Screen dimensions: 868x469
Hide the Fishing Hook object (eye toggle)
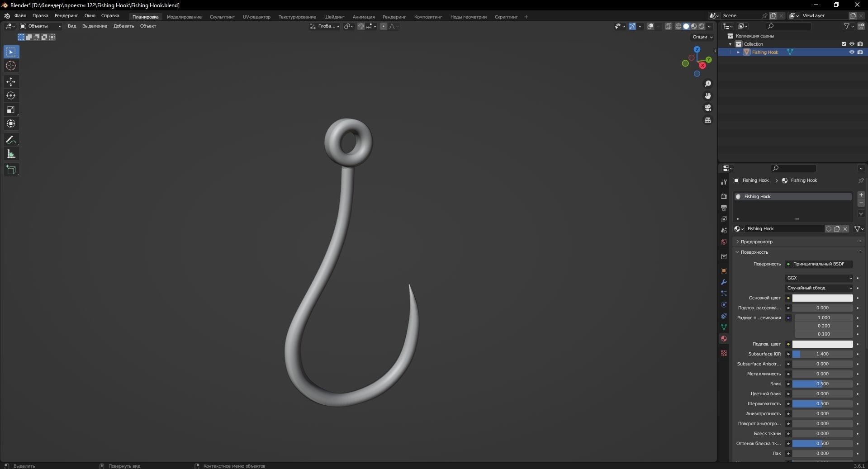coord(852,52)
